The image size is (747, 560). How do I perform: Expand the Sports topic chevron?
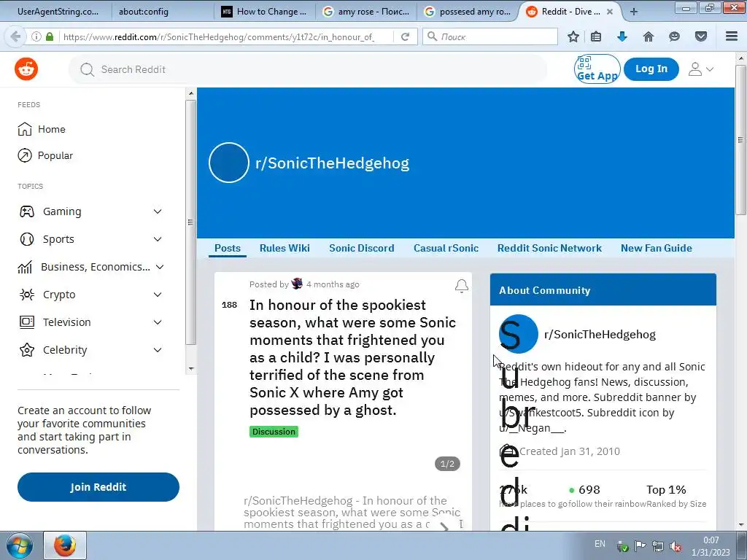(158, 239)
